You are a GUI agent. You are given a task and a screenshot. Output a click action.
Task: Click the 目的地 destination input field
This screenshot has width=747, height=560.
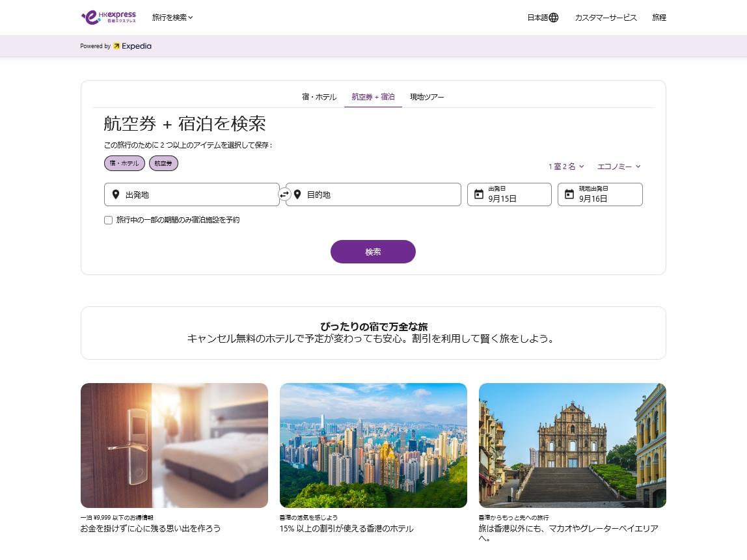click(373, 194)
